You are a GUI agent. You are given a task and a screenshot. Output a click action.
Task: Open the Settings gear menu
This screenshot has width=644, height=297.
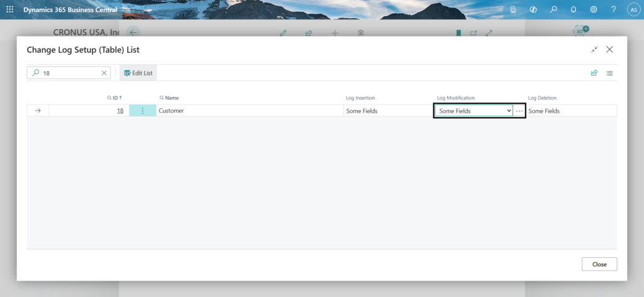click(x=594, y=9)
